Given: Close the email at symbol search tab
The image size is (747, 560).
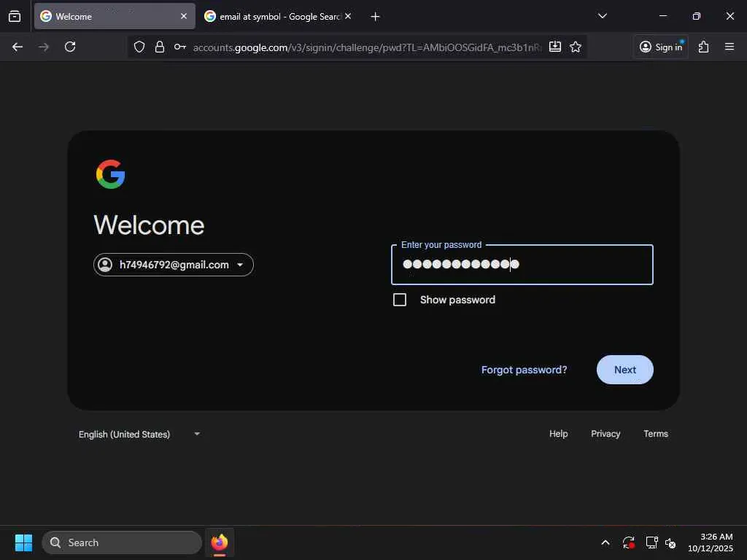Looking at the screenshot, I should click(x=348, y=16).
